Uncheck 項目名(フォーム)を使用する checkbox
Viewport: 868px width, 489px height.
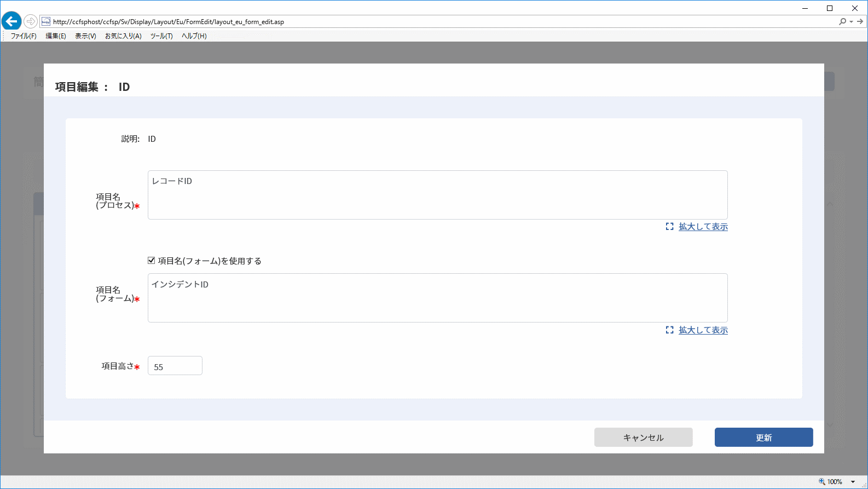(x=152, y=261)
